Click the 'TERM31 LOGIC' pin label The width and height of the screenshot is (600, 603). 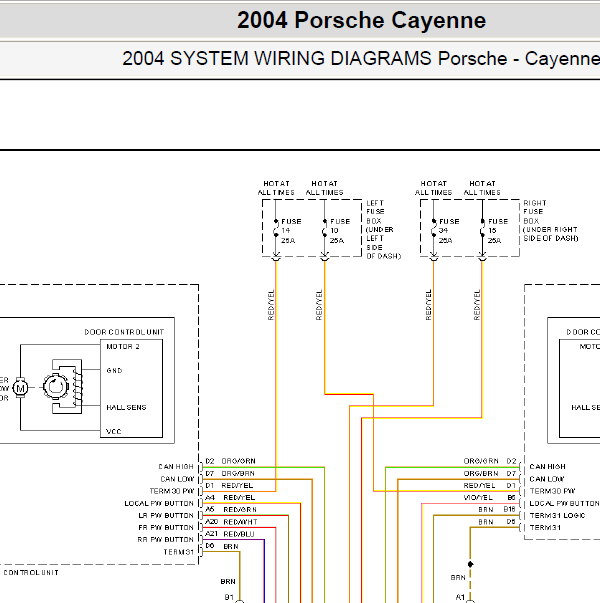(x=557, y=515)
